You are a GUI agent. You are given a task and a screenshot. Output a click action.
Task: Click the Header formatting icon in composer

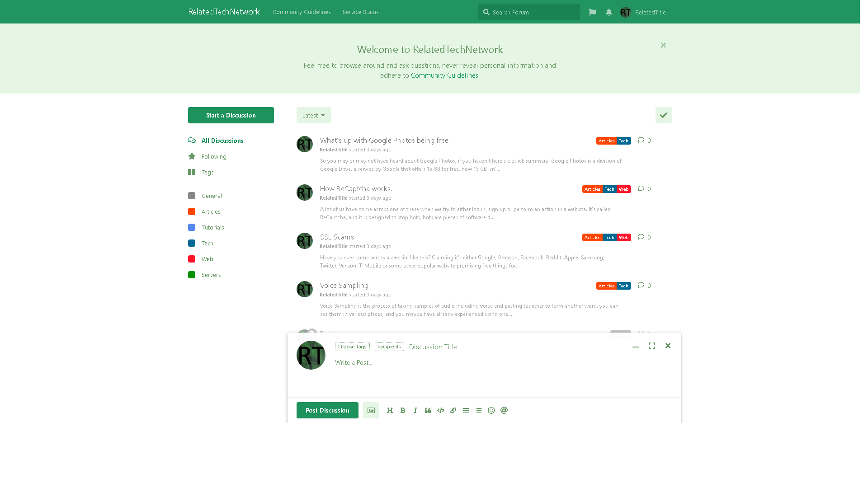390,410
